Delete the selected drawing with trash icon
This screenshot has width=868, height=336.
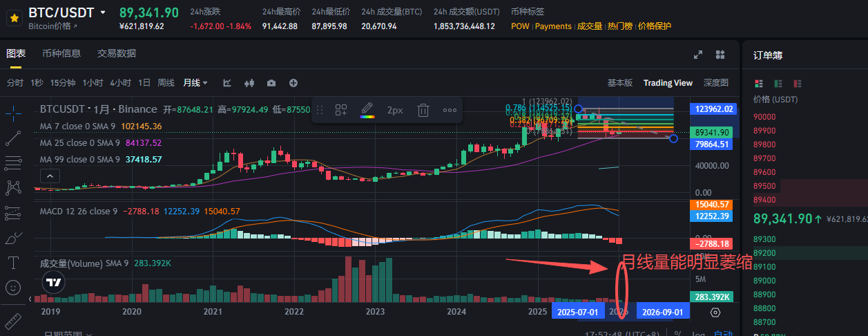[x=424, y=110]
